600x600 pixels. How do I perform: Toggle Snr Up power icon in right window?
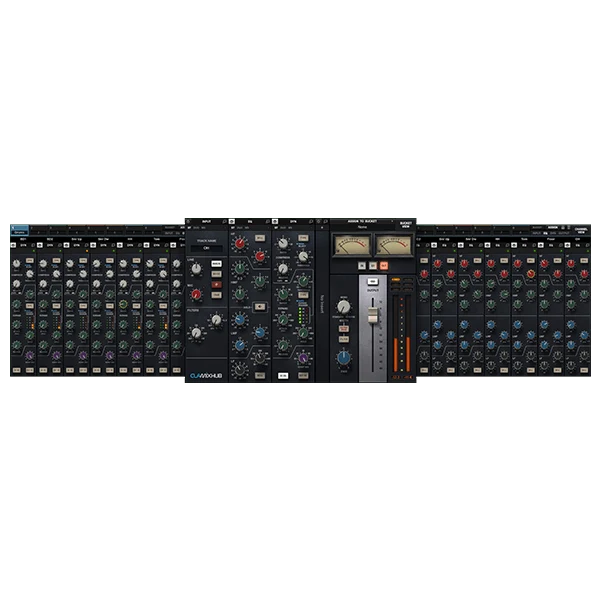coord(434,245)
